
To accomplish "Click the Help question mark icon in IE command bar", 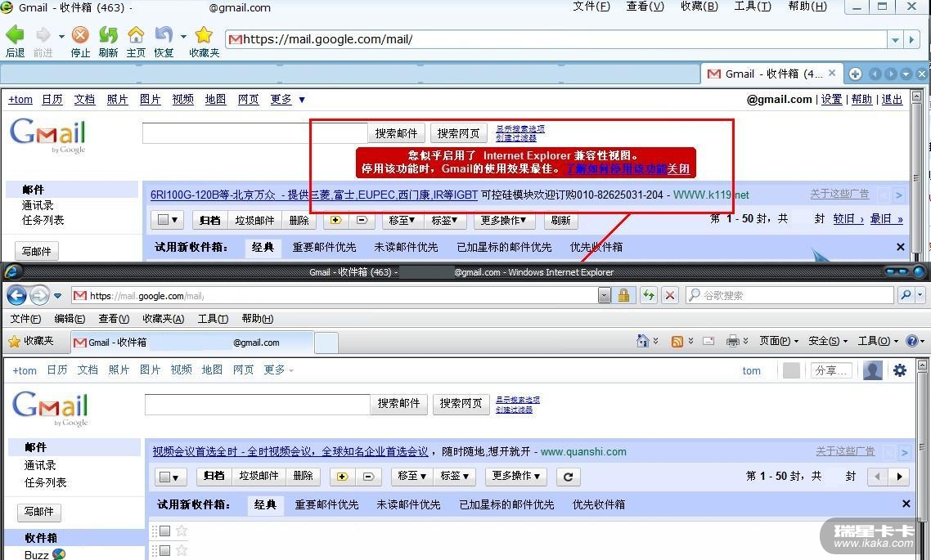I will point(912,341).
